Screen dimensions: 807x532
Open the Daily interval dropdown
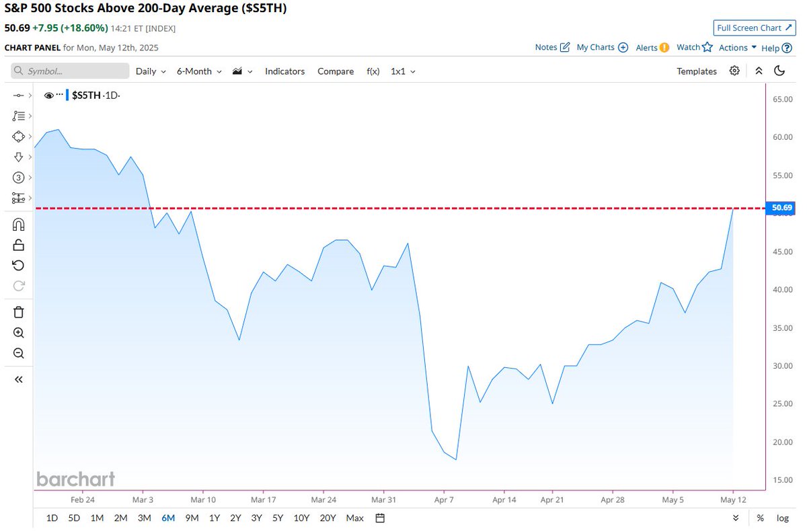click(x=151, y=71)
